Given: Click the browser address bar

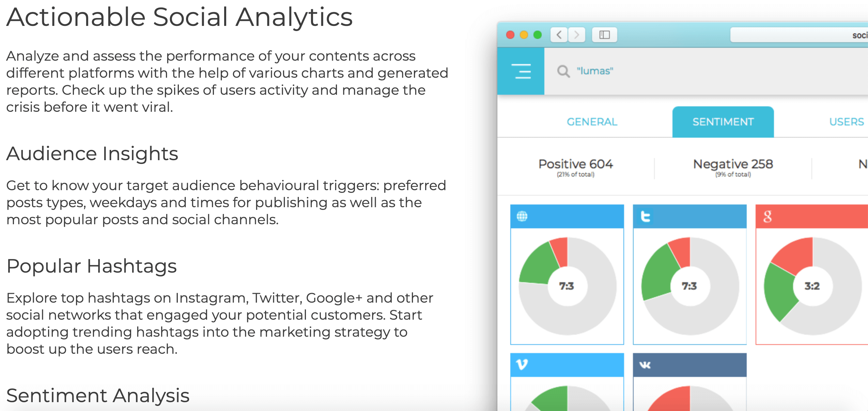Looking at the screenshot, I should pyautogui.click(x=799, y=35).
